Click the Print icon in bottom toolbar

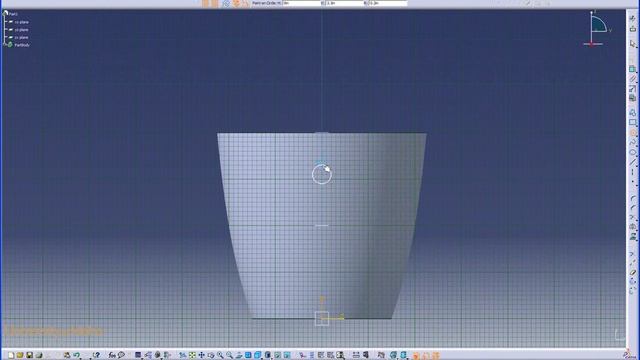click(x=39, y=355)
